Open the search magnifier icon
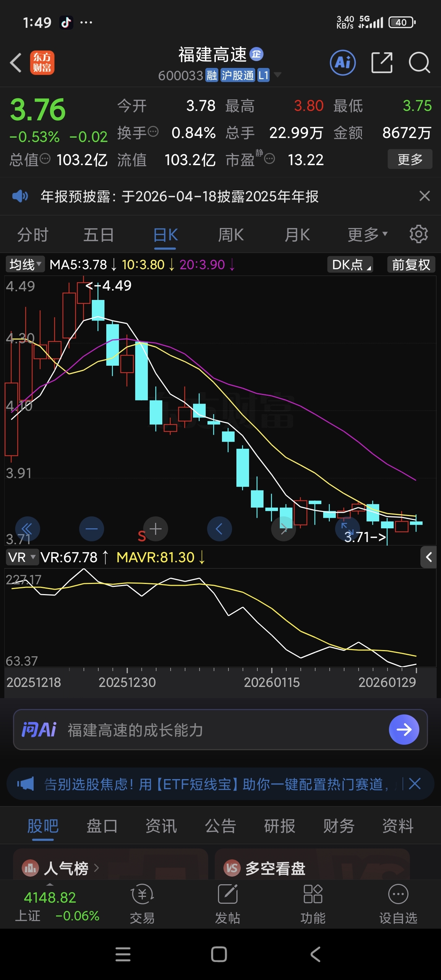This screenshot has width=441, height=980. [419, 63]
